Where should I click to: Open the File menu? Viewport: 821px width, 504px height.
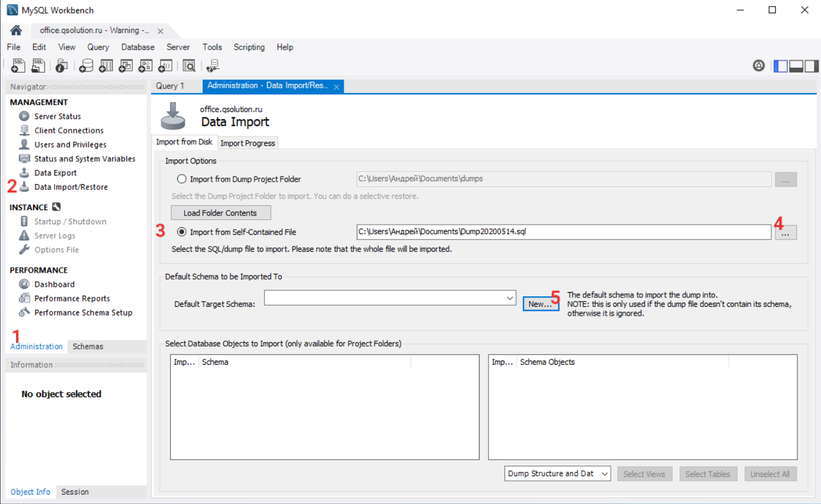[x=14, y=47]
